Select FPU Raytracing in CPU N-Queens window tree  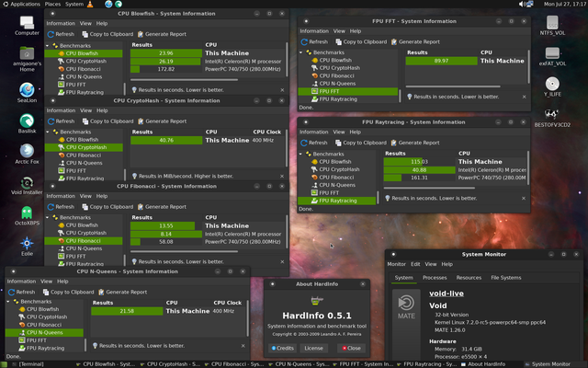tap(45, 348)
